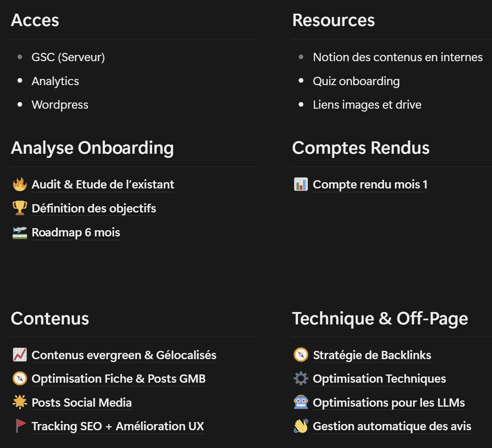Click the GSC (Serveur) list item
Screen dimensions: 492x448
pos(68,57)
